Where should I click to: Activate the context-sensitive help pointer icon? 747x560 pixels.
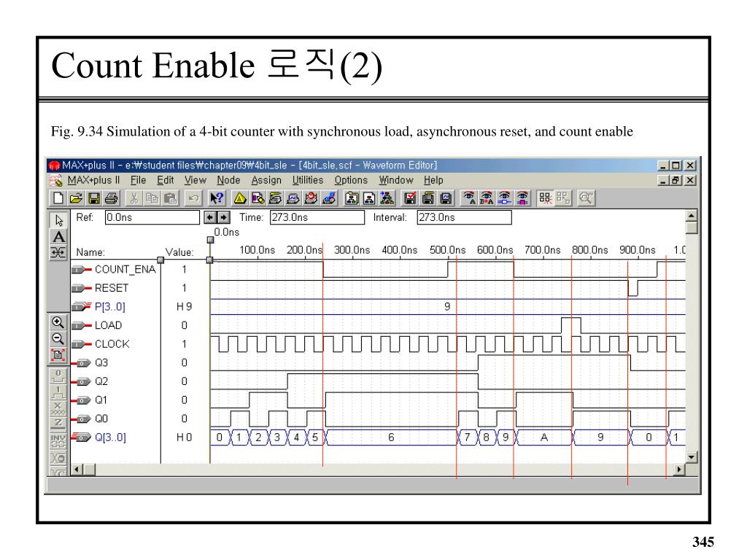click(216, 198)
